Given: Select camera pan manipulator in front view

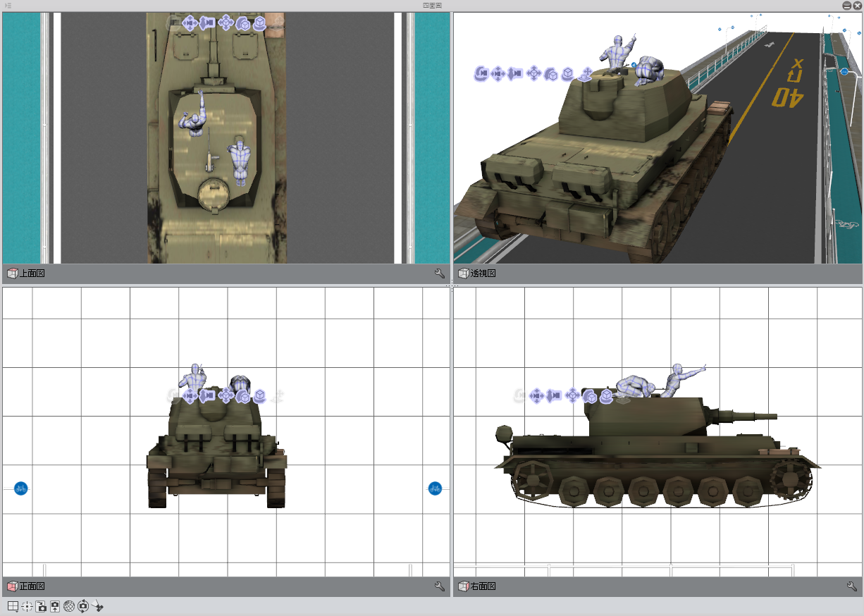Looking at the screenshot, I should point(189,395).
